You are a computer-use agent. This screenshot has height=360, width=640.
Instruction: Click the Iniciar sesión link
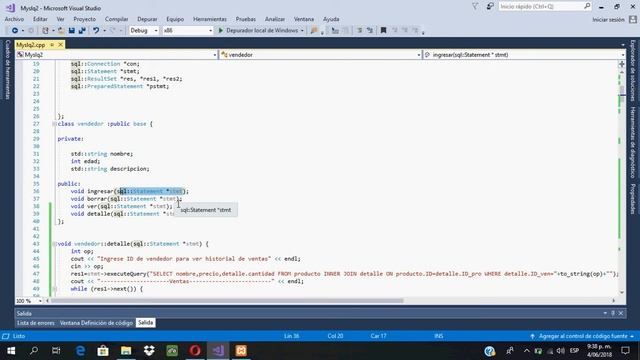608,20
